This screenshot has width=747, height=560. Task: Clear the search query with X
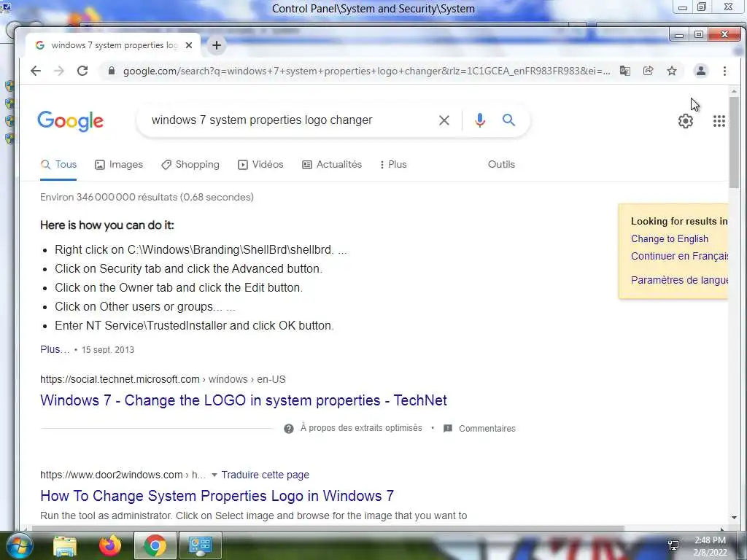pyautogui.click(x=444, y=120)
